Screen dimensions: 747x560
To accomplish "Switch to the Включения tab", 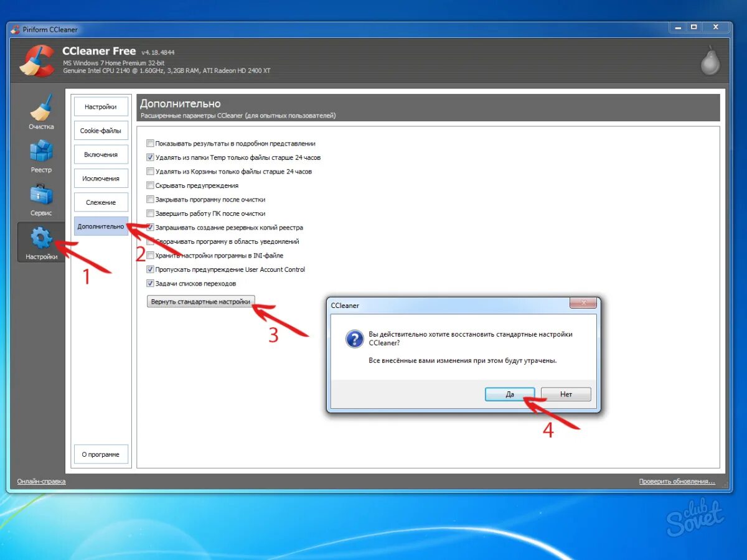I will [x=101, y=154].
